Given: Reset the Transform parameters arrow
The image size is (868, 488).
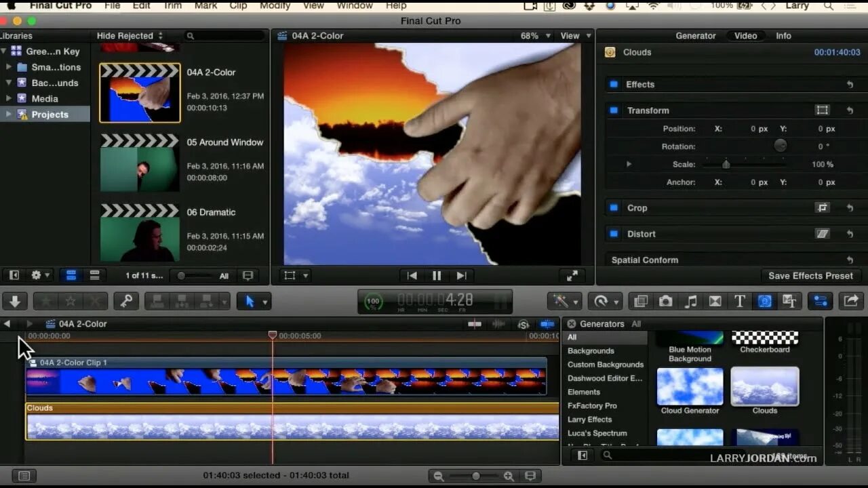Looking at the screenshot, I should (850, 110).
